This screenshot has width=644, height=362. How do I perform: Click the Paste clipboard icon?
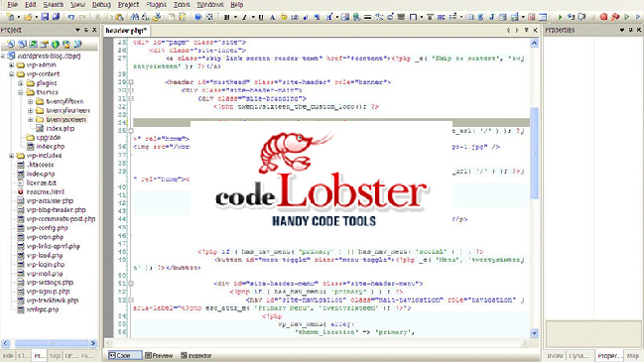119,17
